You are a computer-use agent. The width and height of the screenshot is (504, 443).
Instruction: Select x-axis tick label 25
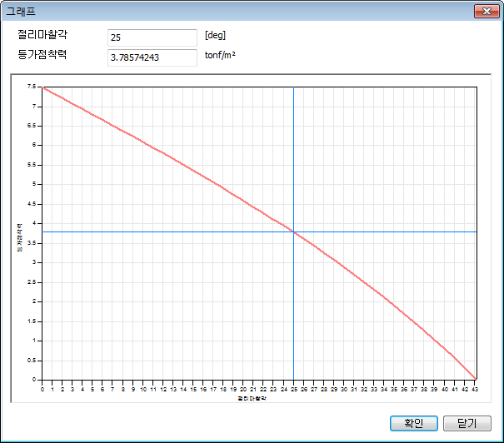[293, 389]
